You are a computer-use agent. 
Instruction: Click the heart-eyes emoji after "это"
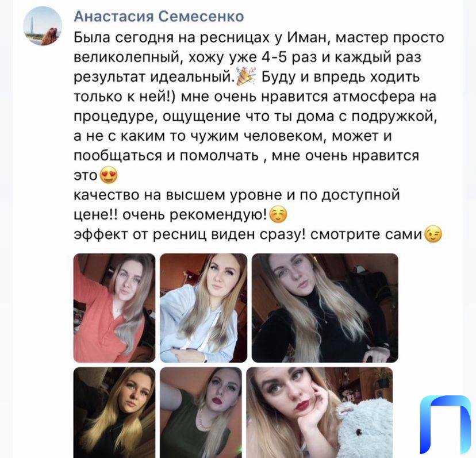click(109, 175)
